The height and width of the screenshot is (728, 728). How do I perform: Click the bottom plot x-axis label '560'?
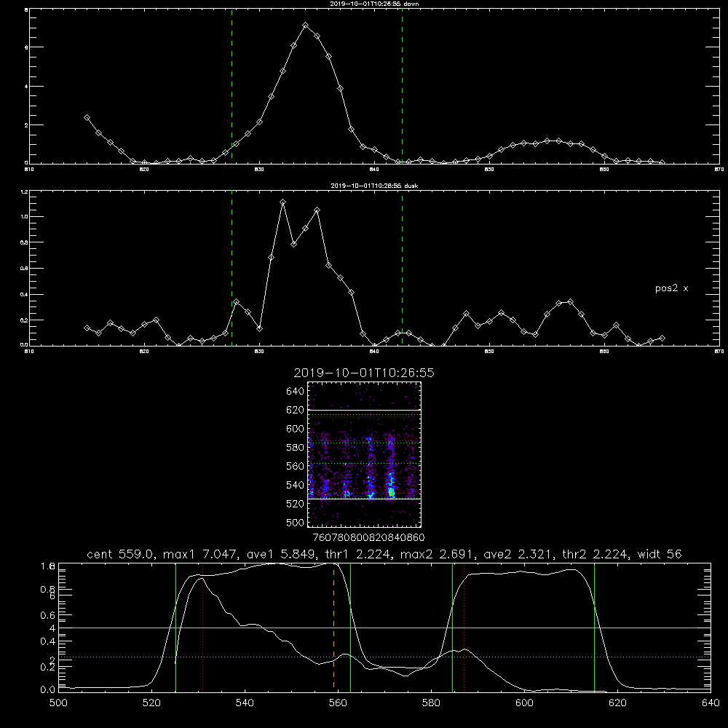(338, 703)
